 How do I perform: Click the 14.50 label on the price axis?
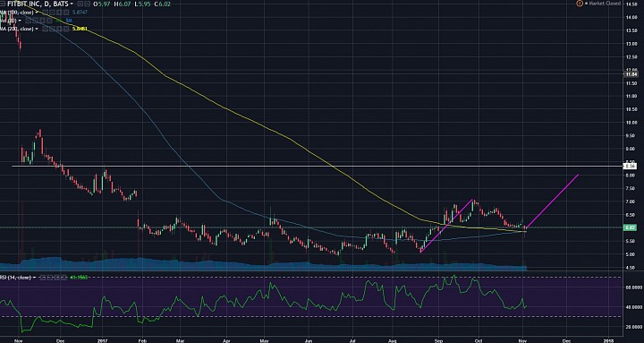[631, 4]
